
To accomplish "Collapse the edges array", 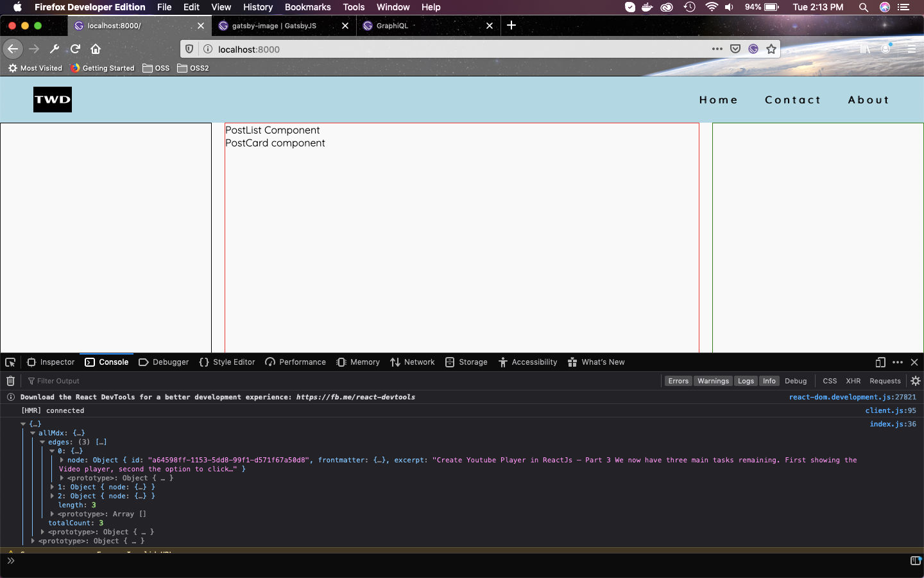I will [x=42, y=442].
